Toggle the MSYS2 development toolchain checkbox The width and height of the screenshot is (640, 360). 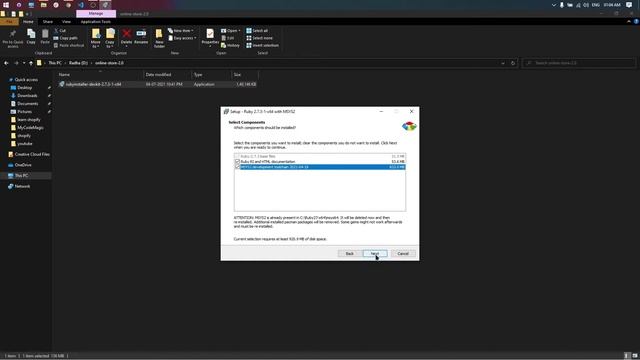pos(237,167)
